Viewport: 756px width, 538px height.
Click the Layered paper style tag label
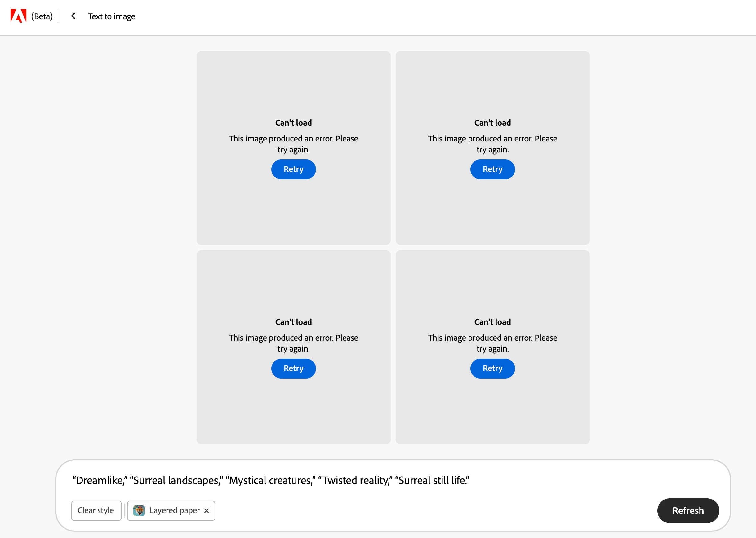point(174,510)
